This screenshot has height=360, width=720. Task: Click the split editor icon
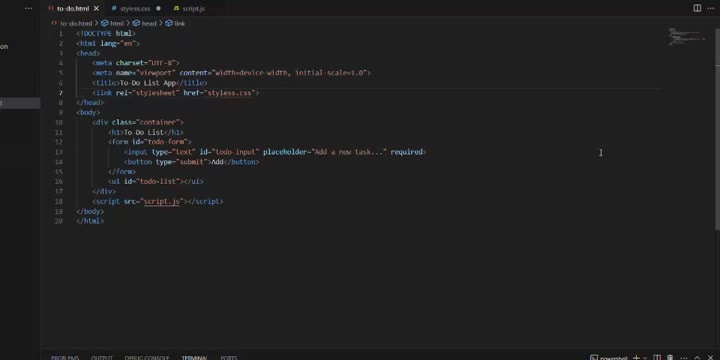pyautogui.click(x=697, y=8)
